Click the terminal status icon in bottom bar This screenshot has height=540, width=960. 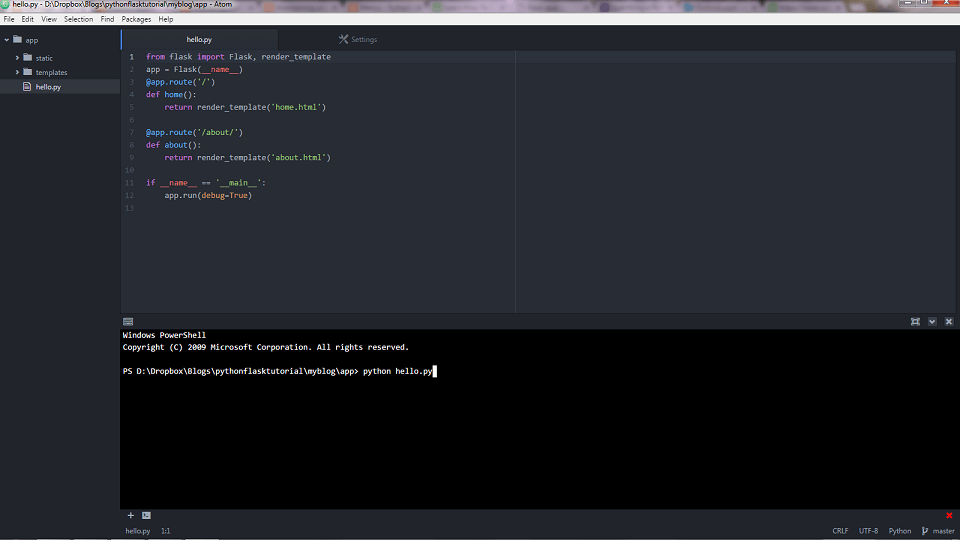[x=146, y=516]
